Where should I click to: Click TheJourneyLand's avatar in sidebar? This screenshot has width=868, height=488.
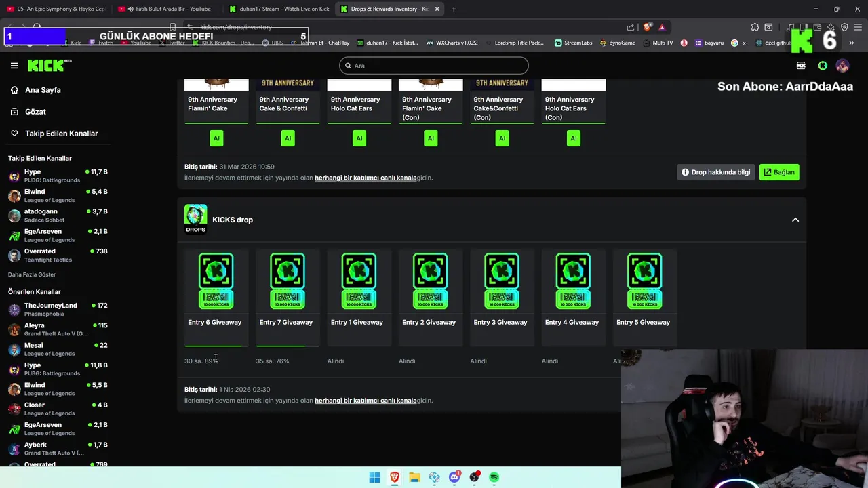(14, 310)
